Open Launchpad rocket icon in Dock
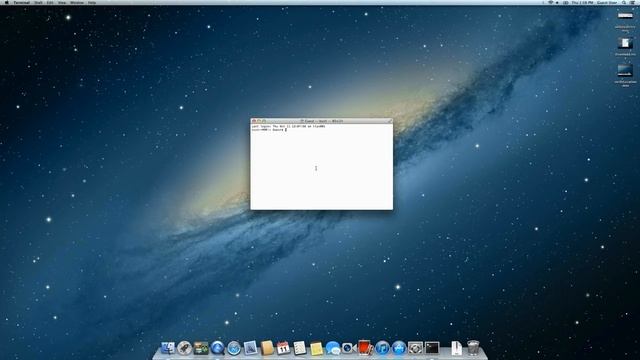This screenshot has height=360, width=640. point(184,348)
